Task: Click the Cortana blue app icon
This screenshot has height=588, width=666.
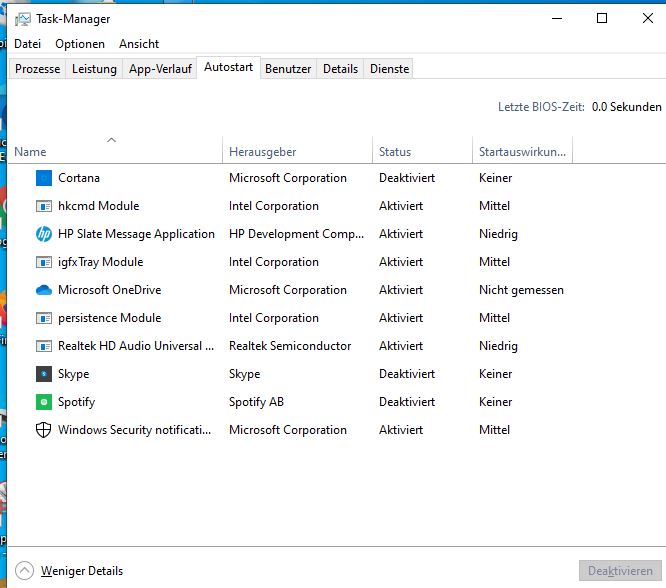Action: 44,178
